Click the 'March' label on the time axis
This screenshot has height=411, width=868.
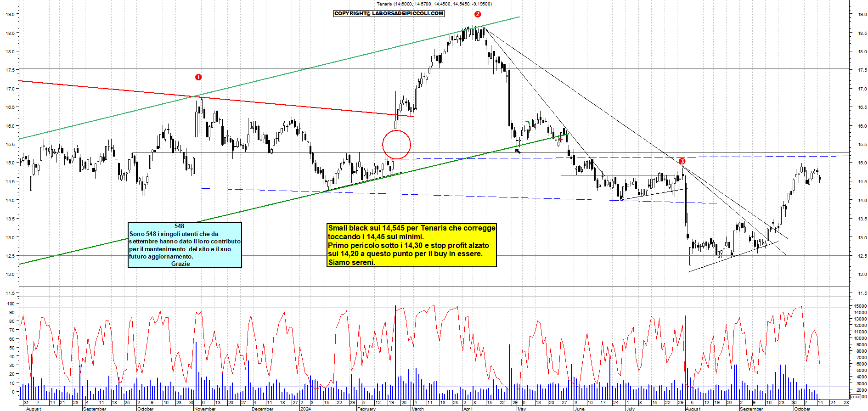tap(417, 409)
